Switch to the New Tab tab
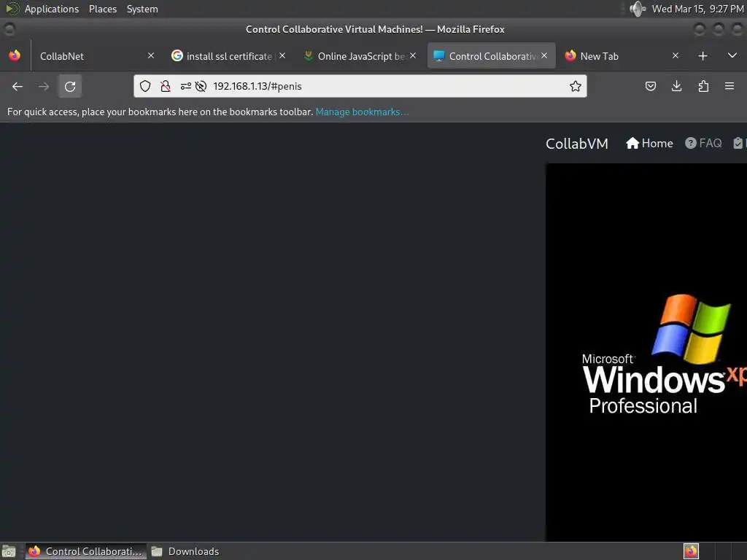This screenshot has height=560, width=747. (622, 56)
